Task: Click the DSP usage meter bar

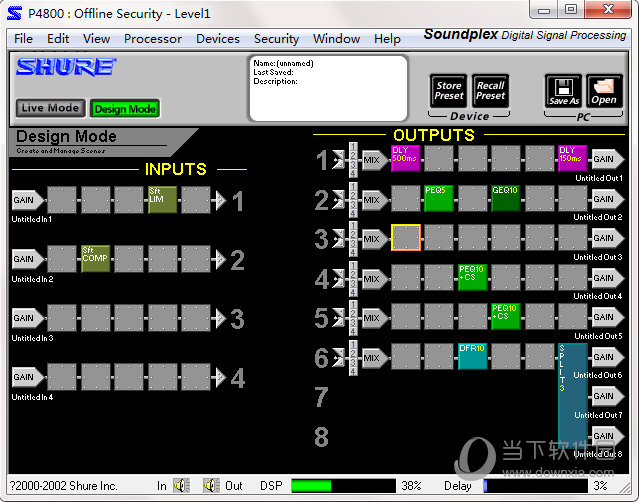Action: [344, 486]
